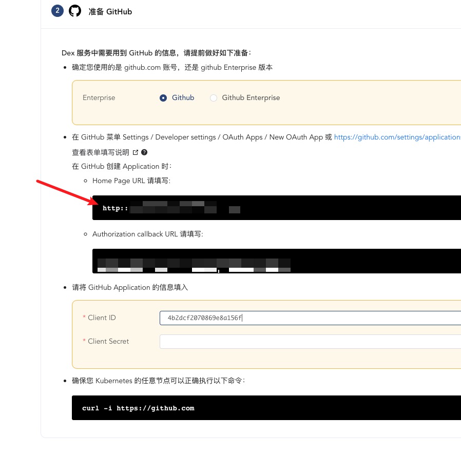The image size is (461, 476).
Task: Click the Enterprise label text
Action: (99, 98)
